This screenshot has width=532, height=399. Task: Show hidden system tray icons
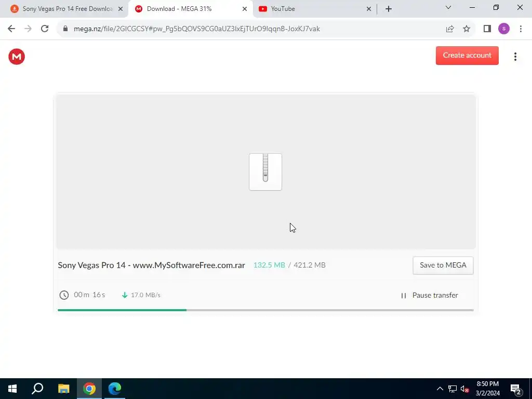[440, 389]
